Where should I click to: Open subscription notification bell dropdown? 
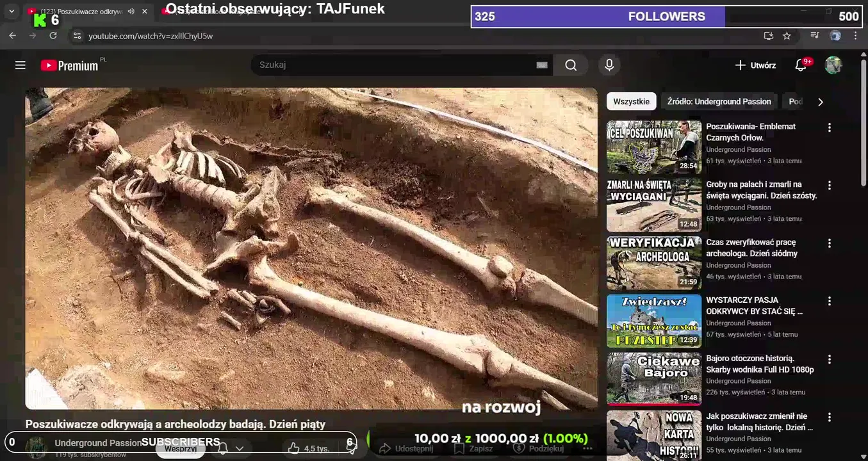coord(231,448)
